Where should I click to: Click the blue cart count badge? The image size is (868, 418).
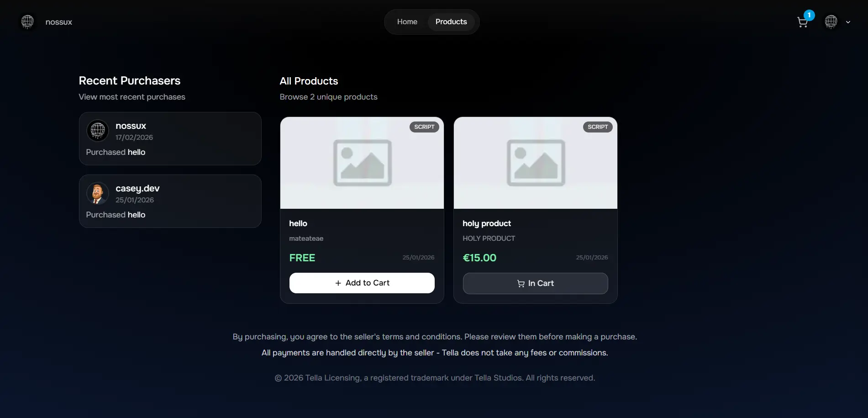pyautogui.click(x=809, y=15)
